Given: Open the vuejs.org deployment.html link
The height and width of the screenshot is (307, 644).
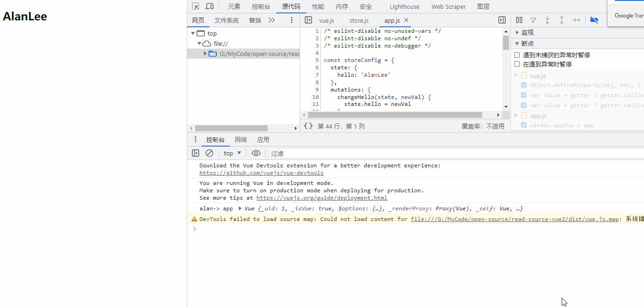Looking at the screenshot, I should tap(322, 198).
